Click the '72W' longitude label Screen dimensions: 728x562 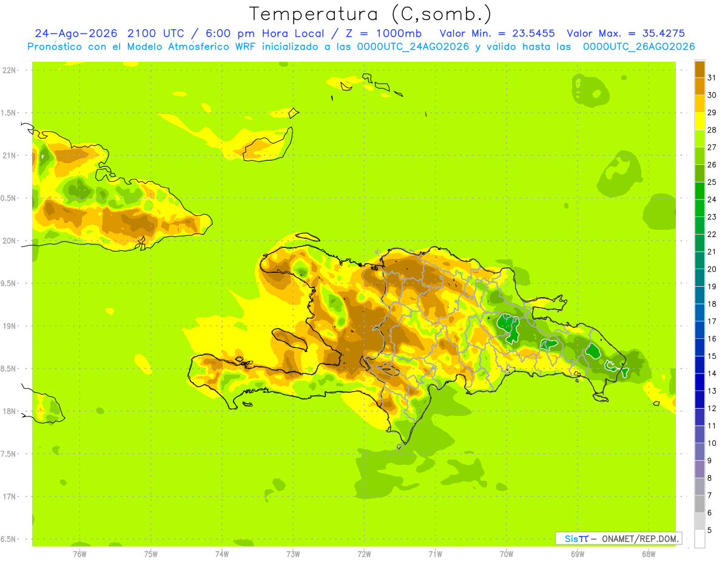pos(364,554)
